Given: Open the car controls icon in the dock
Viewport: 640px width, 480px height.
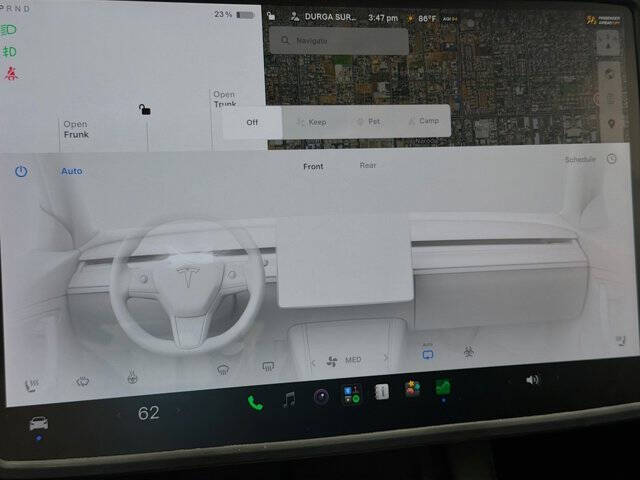Looking at the screenshot, I should point(38,424).
